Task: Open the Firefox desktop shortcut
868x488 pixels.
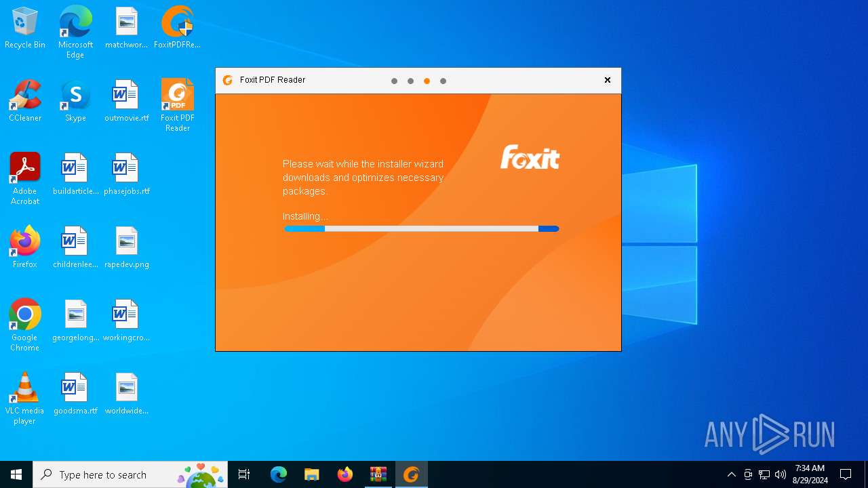Action: pos(25,247)
